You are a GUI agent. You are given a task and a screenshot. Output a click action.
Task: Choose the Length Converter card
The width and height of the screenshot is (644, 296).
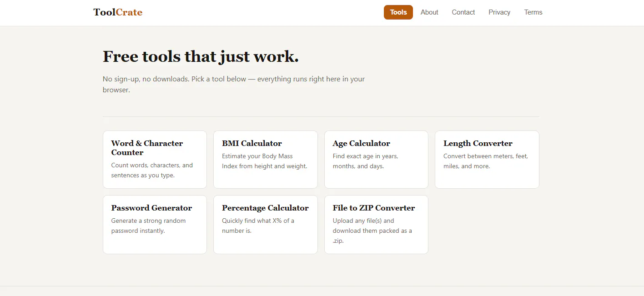[x=487, y=160]
